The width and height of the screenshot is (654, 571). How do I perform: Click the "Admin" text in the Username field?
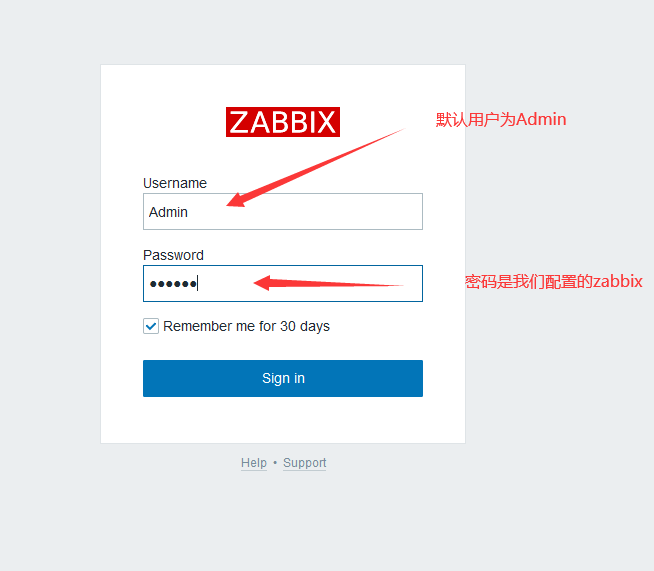click(x=168, y=212)
